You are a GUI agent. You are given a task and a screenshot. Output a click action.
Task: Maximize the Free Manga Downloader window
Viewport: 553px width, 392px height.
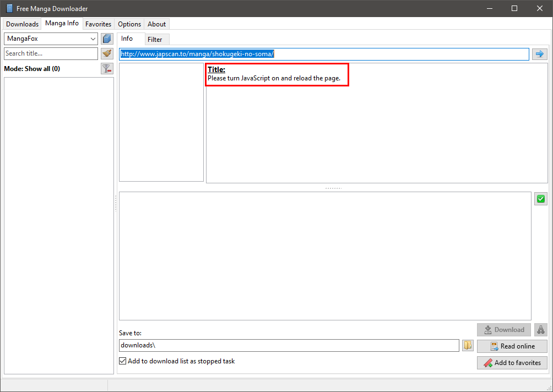(x=514, y=8)
